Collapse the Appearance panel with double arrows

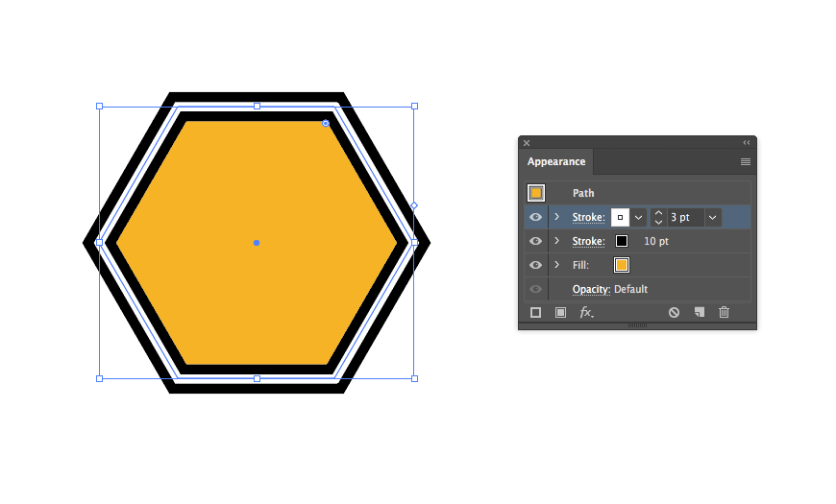point(747,143)
